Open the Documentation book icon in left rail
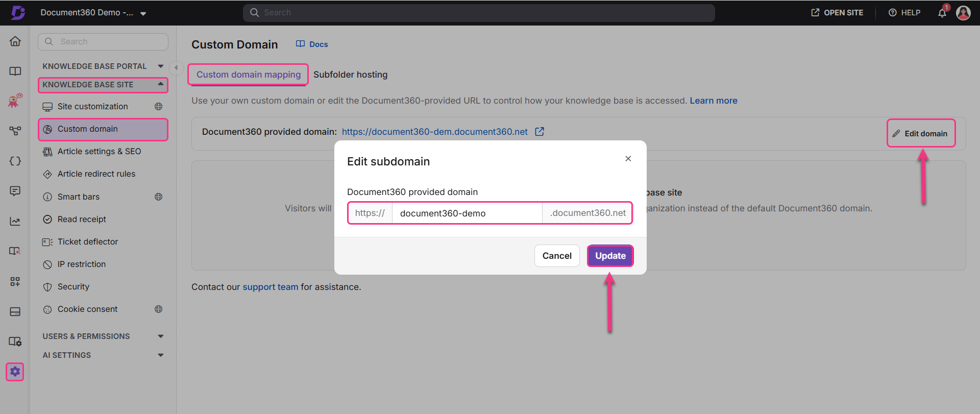 [x=15, y=71]
